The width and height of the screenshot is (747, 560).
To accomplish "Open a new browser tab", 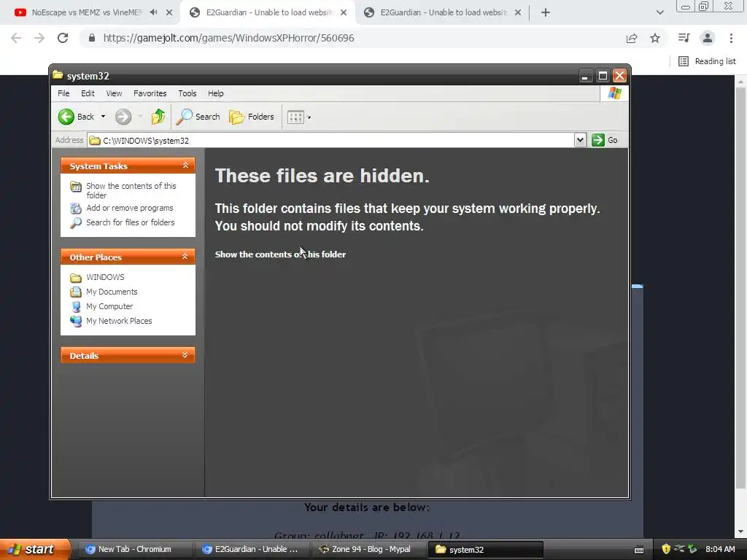I will click(x=546, y=12).
